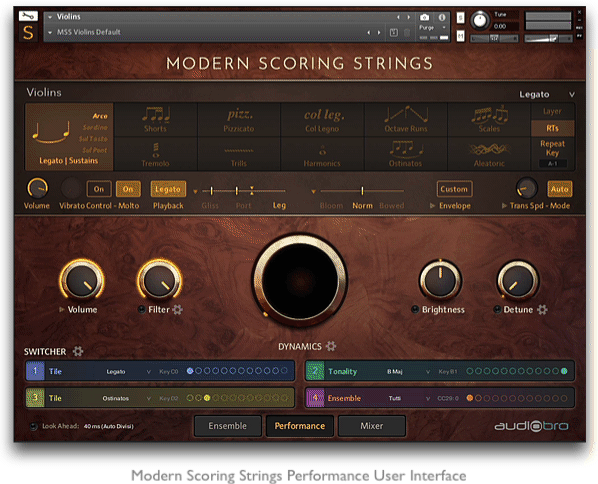Click the Brightness knob

440,281
